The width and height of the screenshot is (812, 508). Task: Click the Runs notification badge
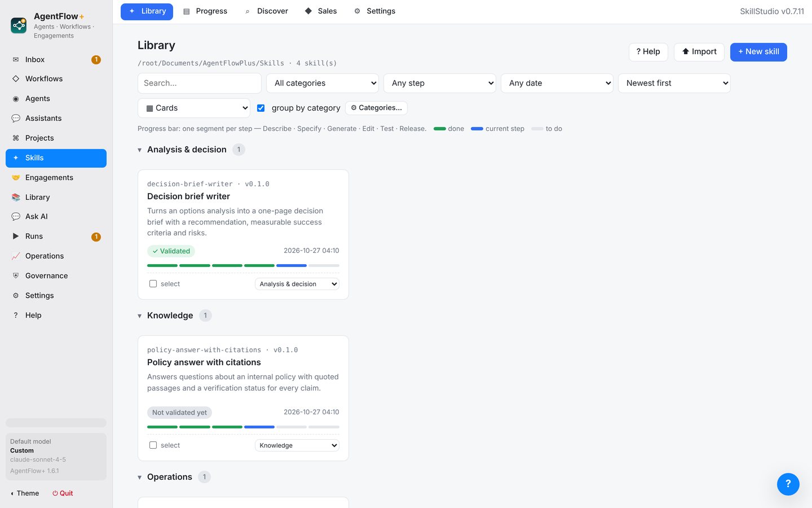96,237
